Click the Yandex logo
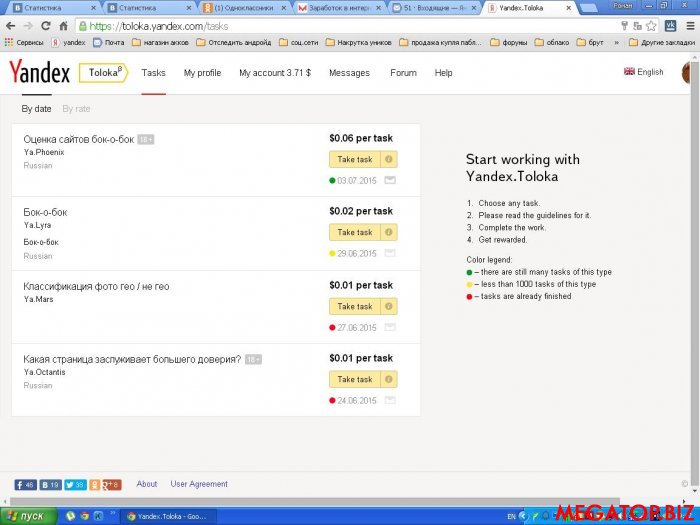Screen dimensions: 700x525 click(x=39, y=72)
